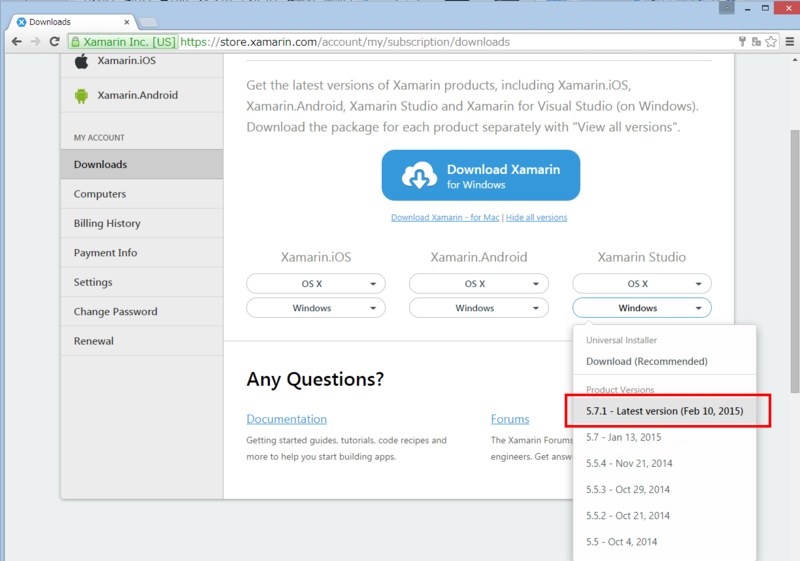
Task: Open the Documentation link
Action: 286,419
